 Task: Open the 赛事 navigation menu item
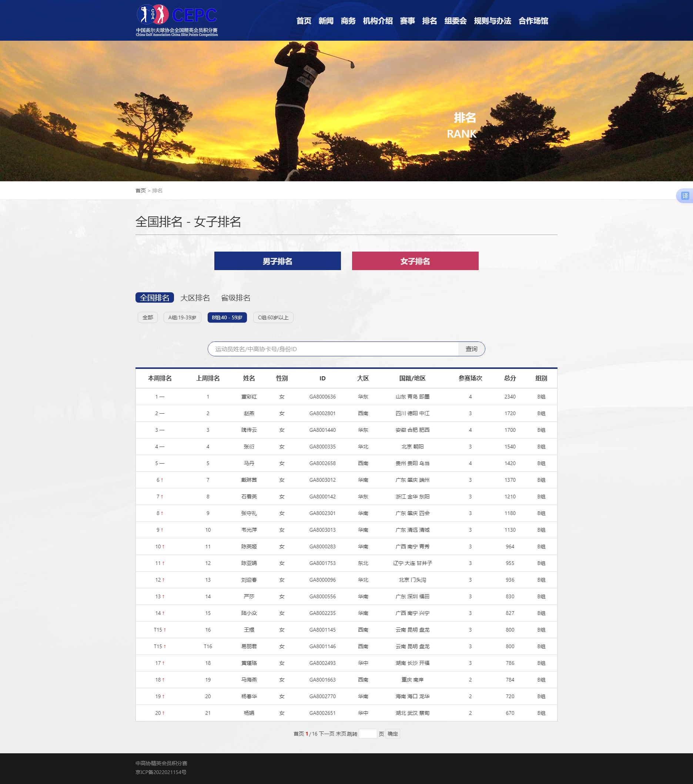(x=407, y=21)
